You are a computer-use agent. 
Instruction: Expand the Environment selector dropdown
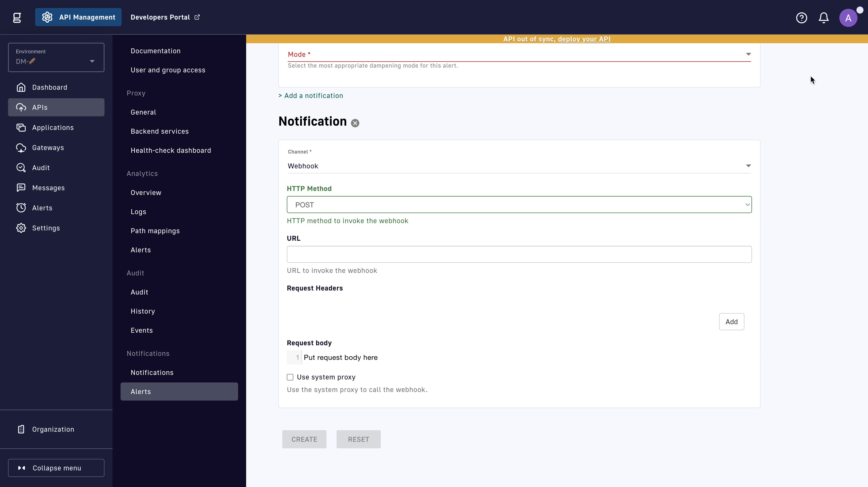pos(56,58)
